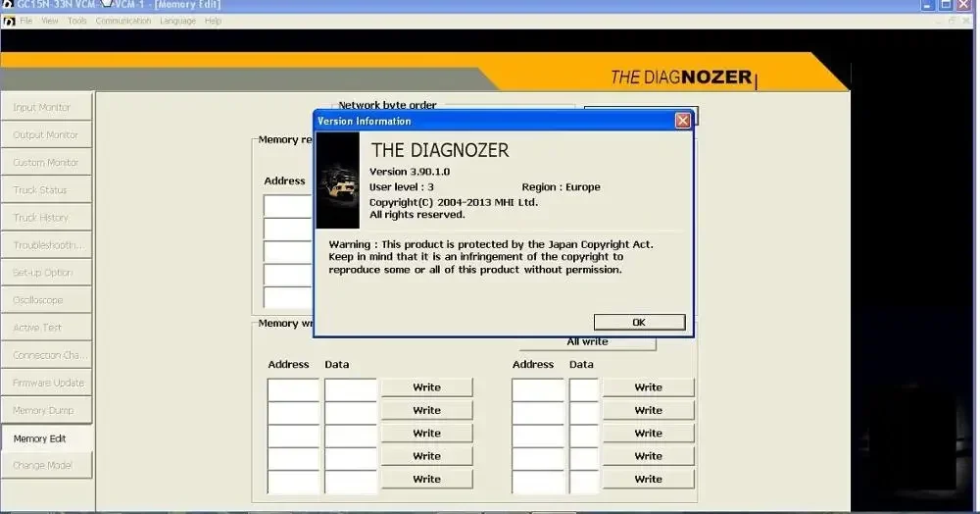Focus first Address field in Memory read group
This screenshot has width=980, height=514.
288,206
